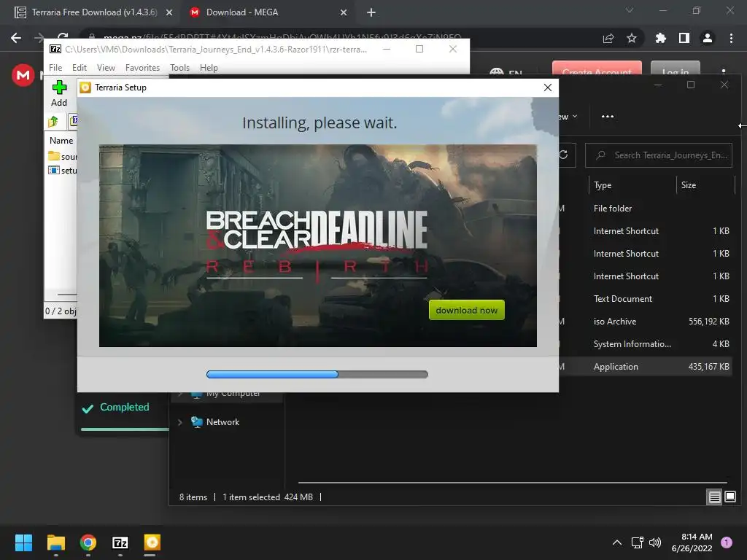Image resolution: width=747 pixels, height=560 pixels.
Task: Open a new browser tab
Action: click(x=371, y=13)
